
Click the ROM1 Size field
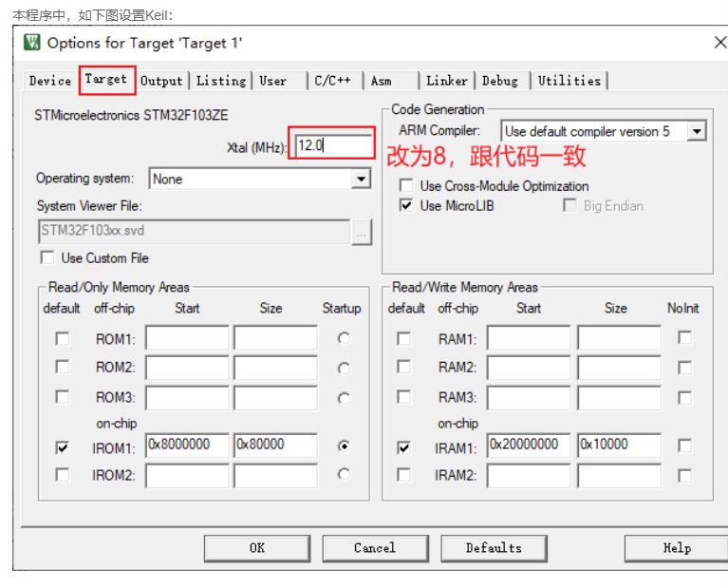[276, 338]
